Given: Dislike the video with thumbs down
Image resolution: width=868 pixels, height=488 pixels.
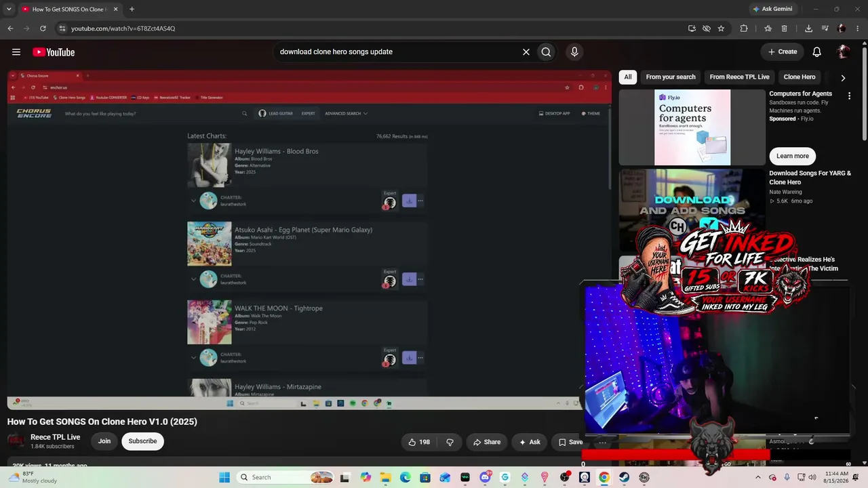Looking at the screenshot, I should (x=450, y=442).
